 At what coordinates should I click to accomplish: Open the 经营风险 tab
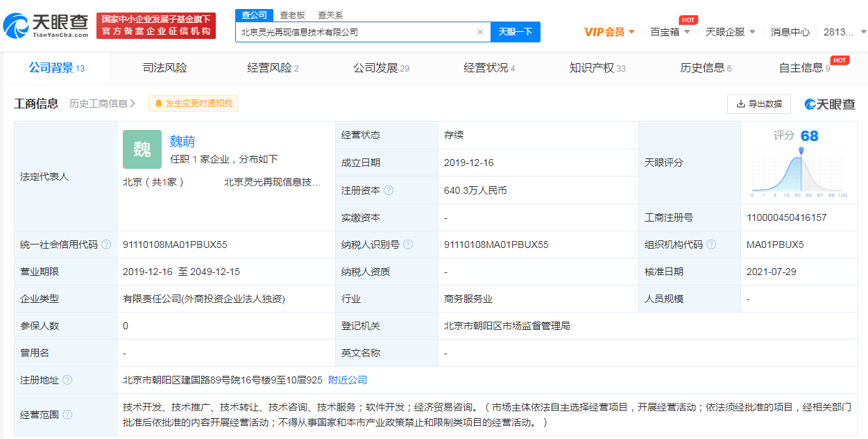pos(273,68)
